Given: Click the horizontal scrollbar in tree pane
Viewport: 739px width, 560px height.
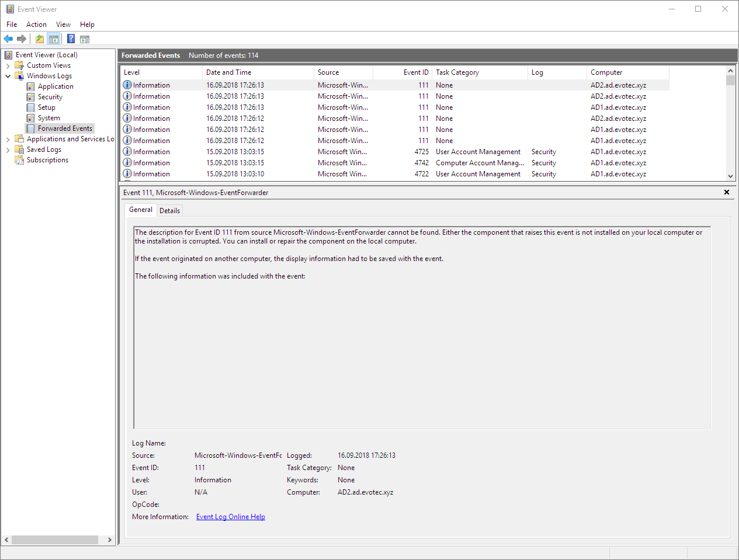Looking at the screenshot, I should (55, 540).
